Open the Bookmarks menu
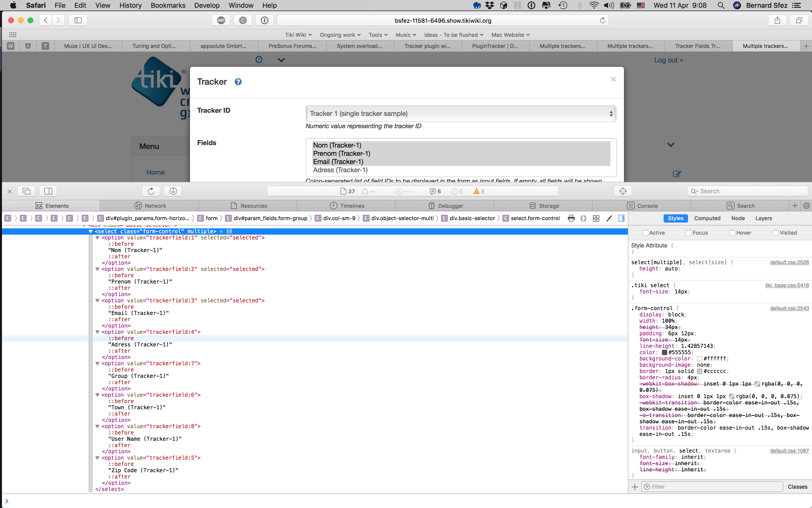 [x=168, y=5]
